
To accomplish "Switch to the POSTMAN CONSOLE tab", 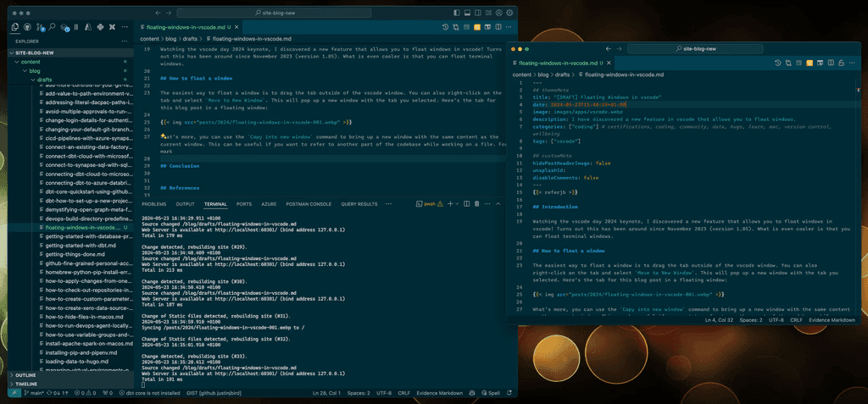I will click(x=307, y=204).
